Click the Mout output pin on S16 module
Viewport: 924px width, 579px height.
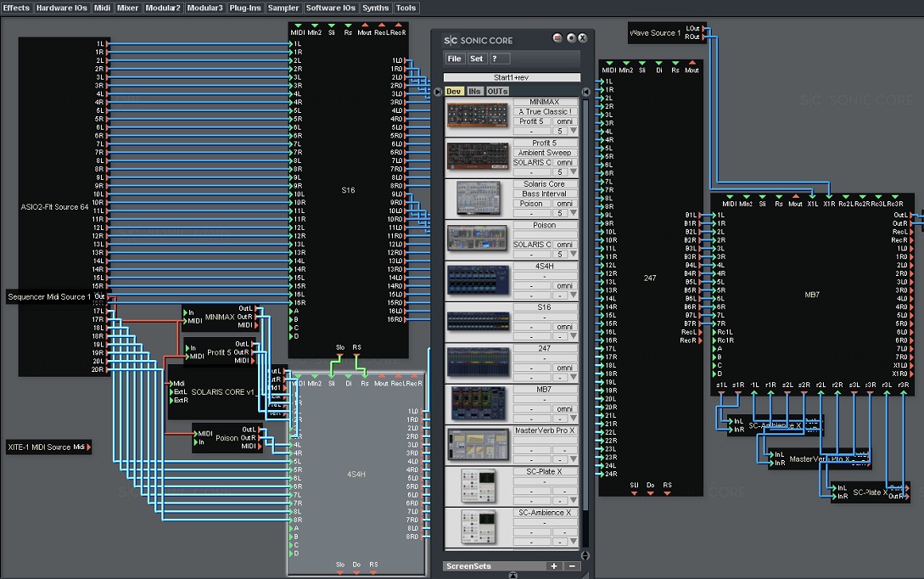[x=365, y=26]
